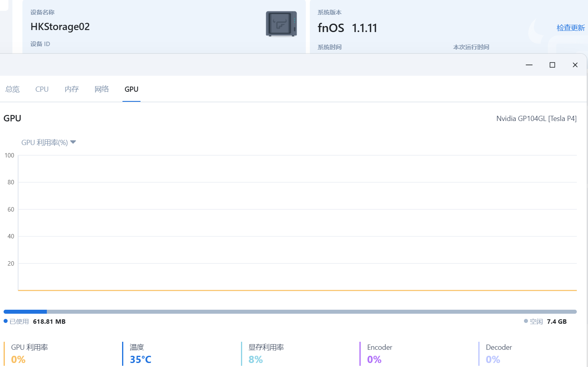Viewport: 588px width, 367px height.
Task: Click the 检查更新 link
Action: tap(570, 28)
